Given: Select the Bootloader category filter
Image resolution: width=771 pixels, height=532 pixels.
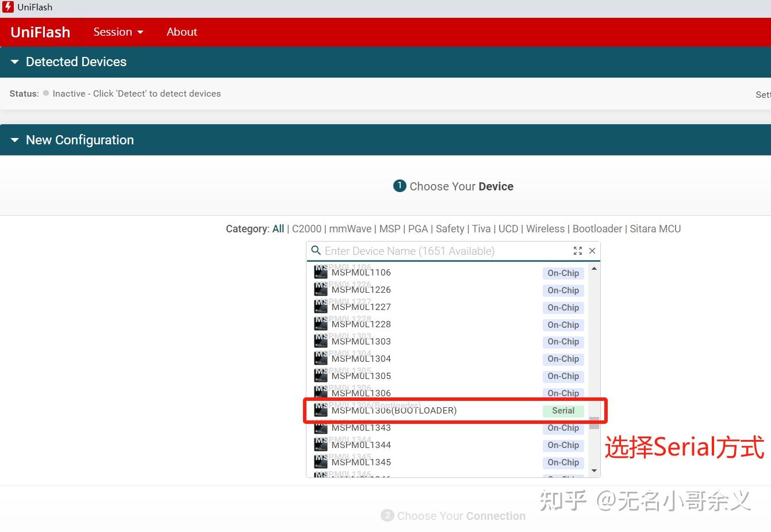Looking at the screenshot, I should [597, 229].
